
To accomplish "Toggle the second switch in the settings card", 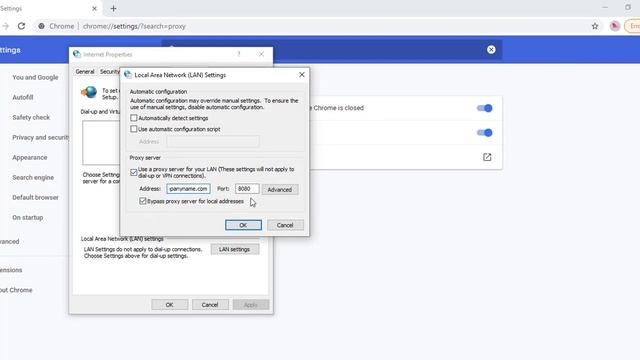I will [x=484, y=133].
